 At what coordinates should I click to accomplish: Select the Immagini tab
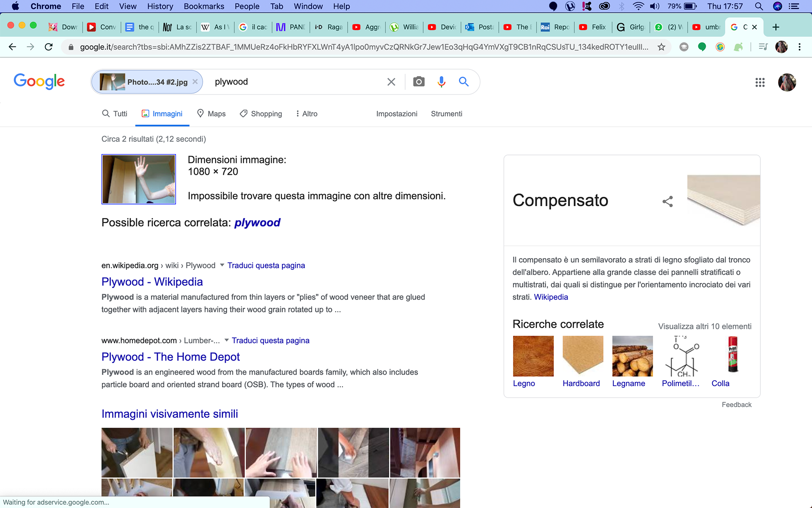(162, 114)
